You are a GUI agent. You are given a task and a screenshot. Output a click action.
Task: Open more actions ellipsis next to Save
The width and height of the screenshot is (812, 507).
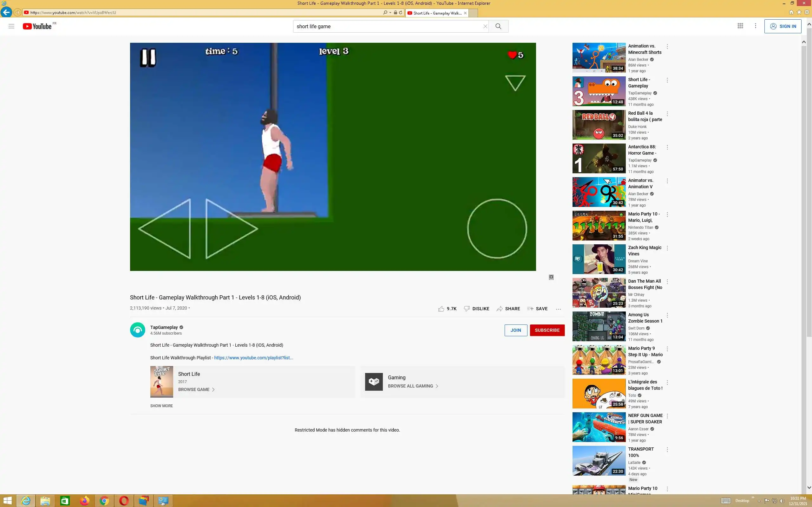pos(558,309)
